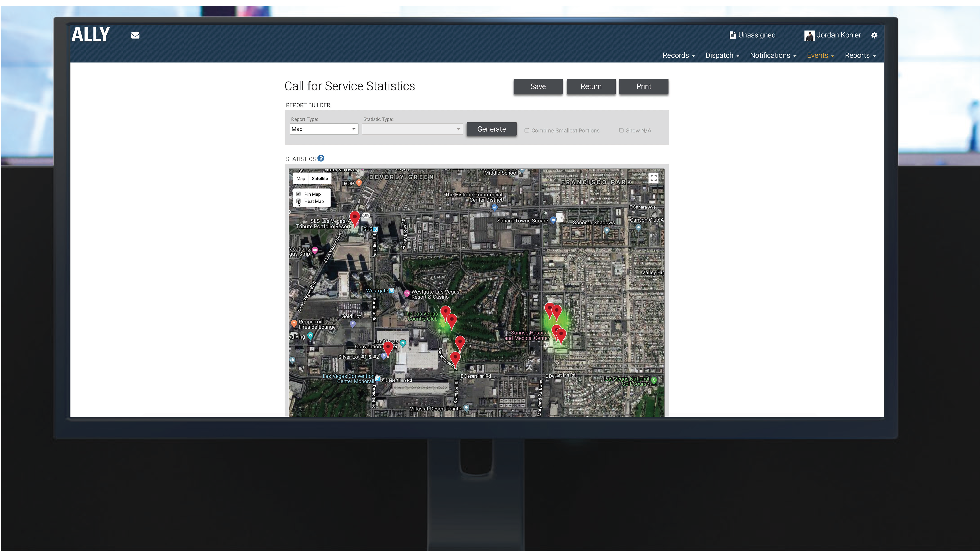Expand the Events menu
Viewport: 980px width, 551px height.
(820, 56)
